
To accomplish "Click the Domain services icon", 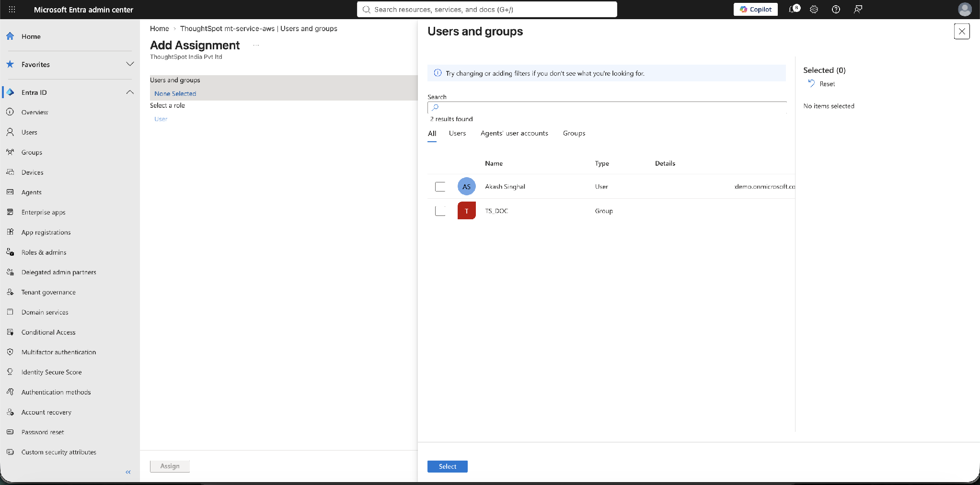I will [x=10, y=312].
